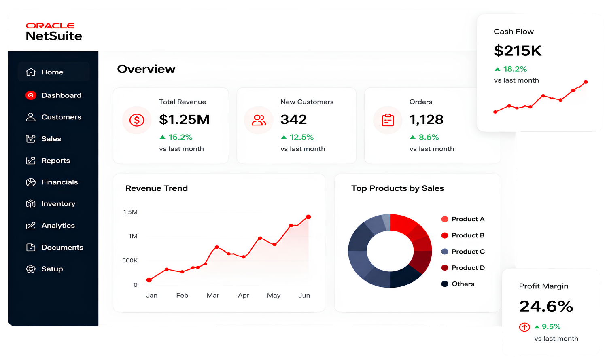
Task: Click the dollar sign icon on Total Revenue card
Action: tap(137, 120)
